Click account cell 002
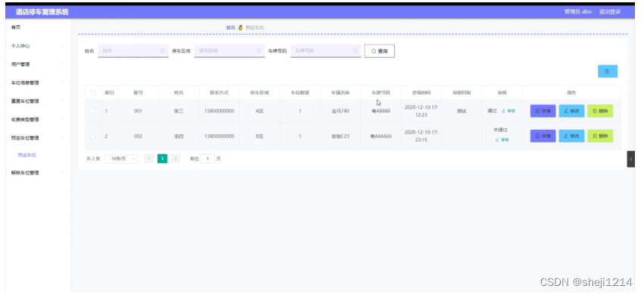The height and width of the screenshot is (295, 644). pyautogui.click(x=138, y=136)
